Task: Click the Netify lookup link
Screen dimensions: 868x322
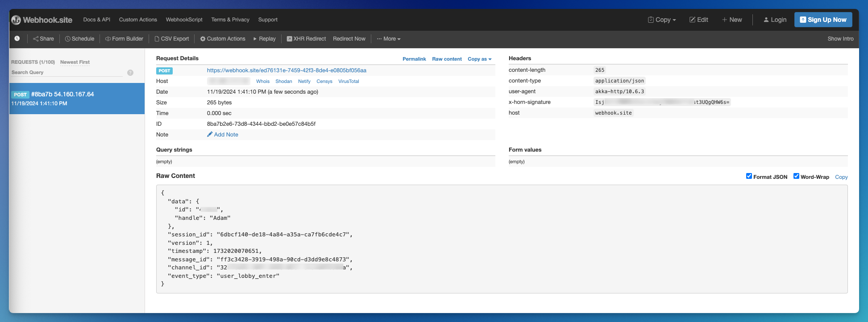Action: [304, 81]
